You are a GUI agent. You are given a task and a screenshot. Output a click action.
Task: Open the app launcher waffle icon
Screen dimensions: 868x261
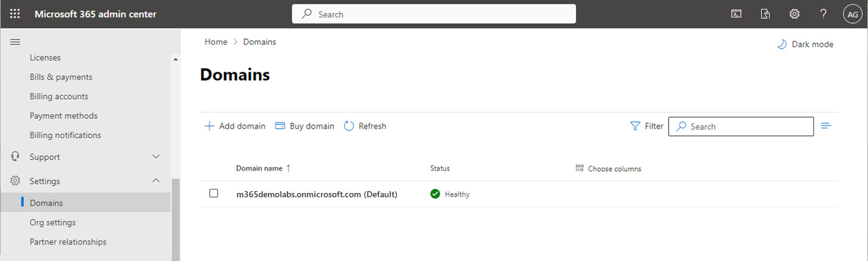click(15, 14)
